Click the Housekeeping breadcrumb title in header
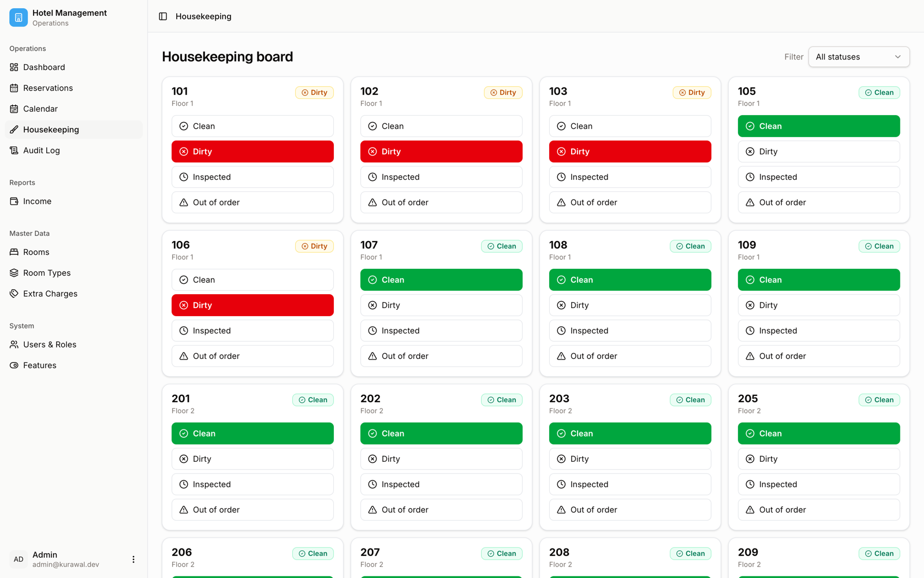 (x=203, y=16)
